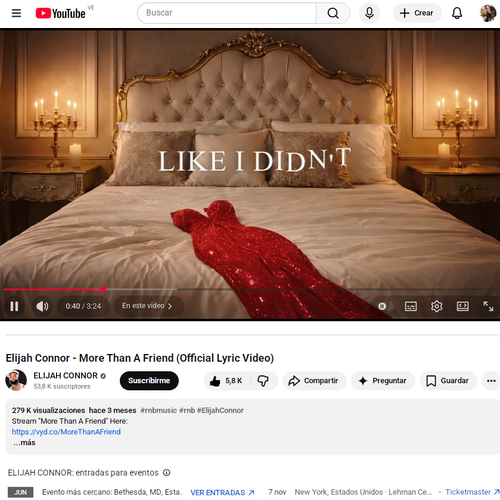Screen dimensions: 500x500
Task: Open the Compartir share dialog
Action: [314, 381]
